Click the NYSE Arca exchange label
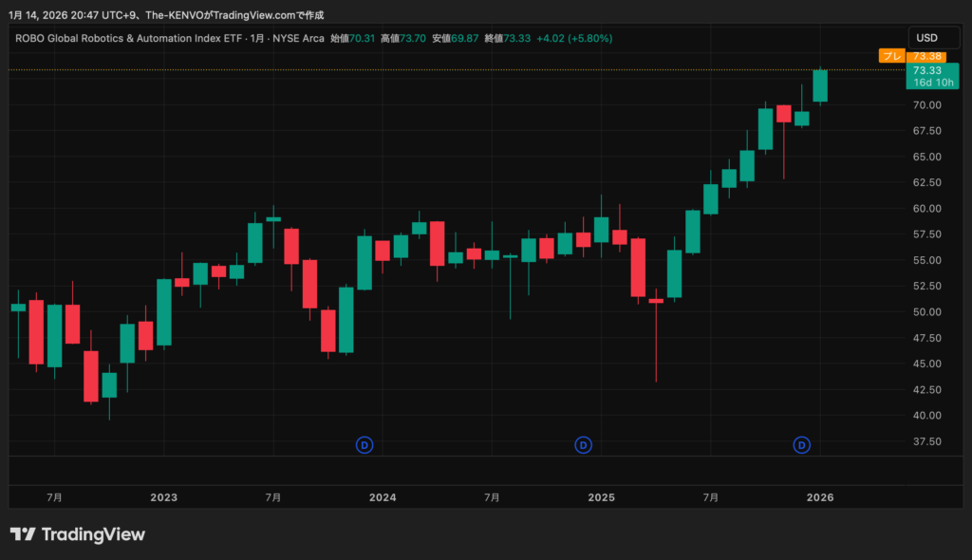This screenshot has width=972, height=560. (298, 38)
